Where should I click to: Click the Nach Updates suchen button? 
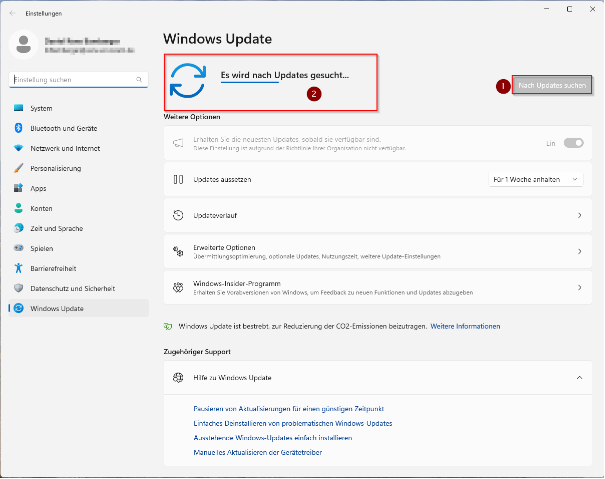click(552, 85)
